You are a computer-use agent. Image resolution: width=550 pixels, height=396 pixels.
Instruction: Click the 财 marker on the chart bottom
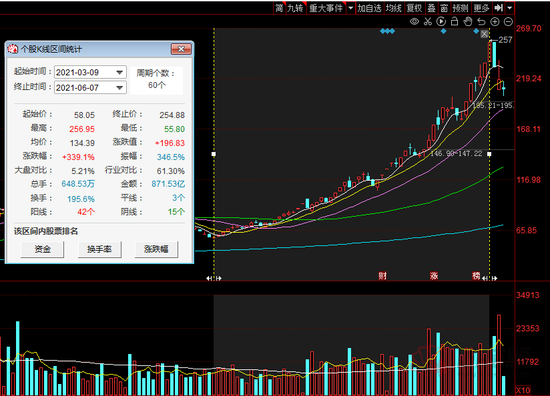pos(382,276)
